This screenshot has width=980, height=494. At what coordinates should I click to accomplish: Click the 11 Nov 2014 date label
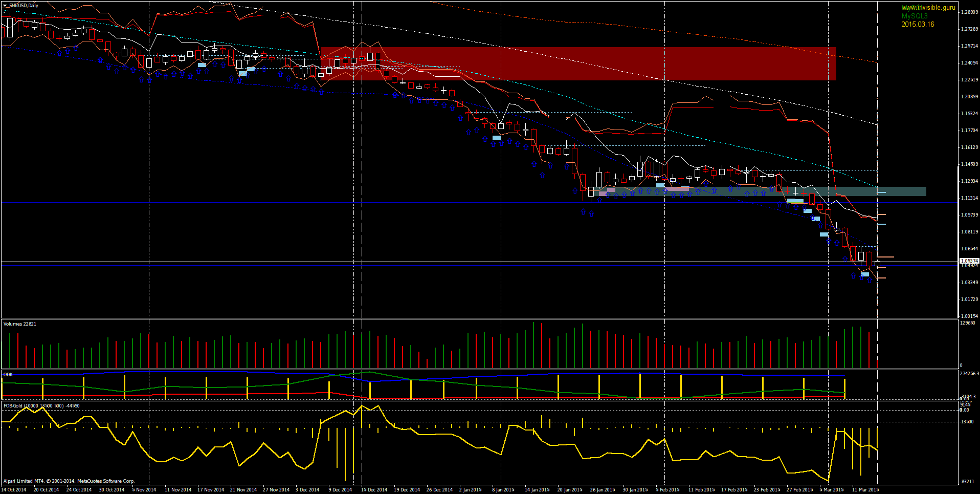pyautogui.click(x=178, y=490)
